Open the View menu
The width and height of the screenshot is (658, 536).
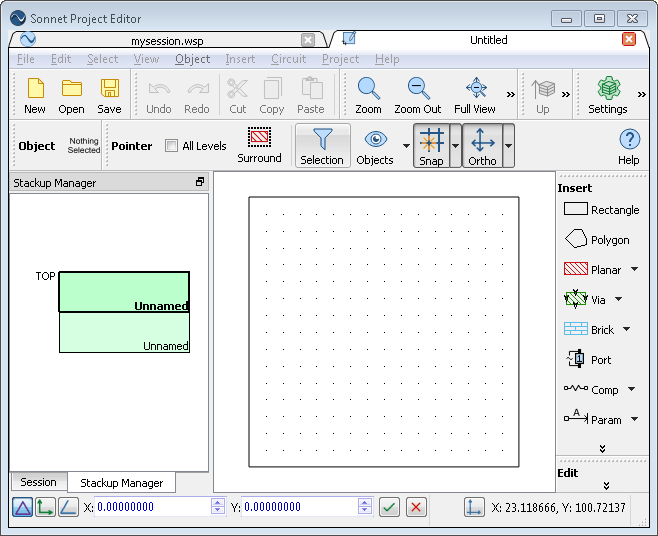tap(146, 59)
